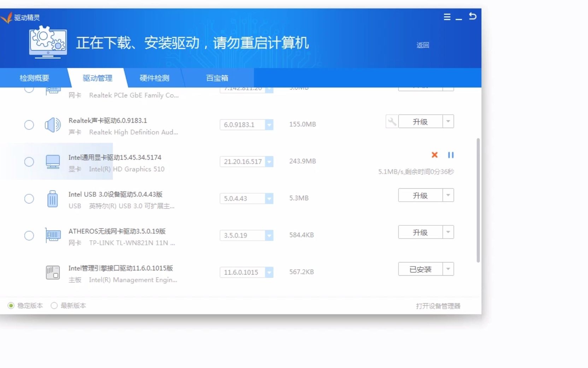Image resolution: width=588 pixels, height=368 pixels.
Task: Click device text Intel(R) HD Graphics 510
Action: coord(127,169)
